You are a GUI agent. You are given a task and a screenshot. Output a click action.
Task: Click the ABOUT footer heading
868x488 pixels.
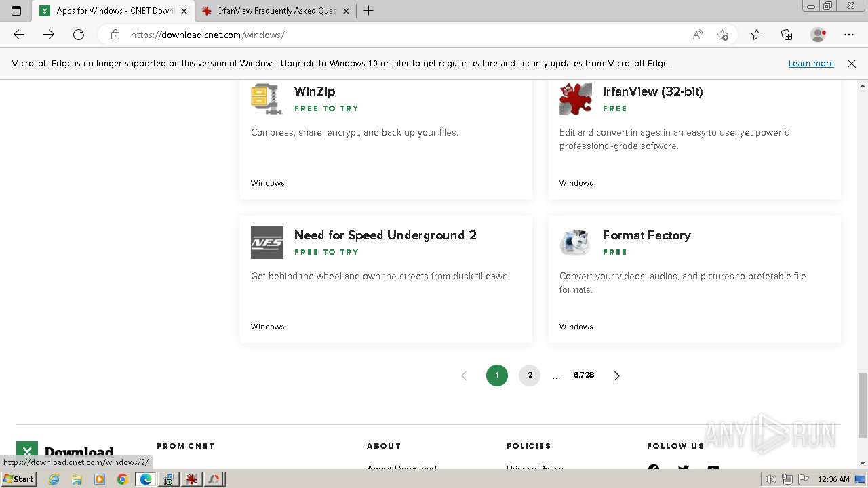click(x=384, y=446)
